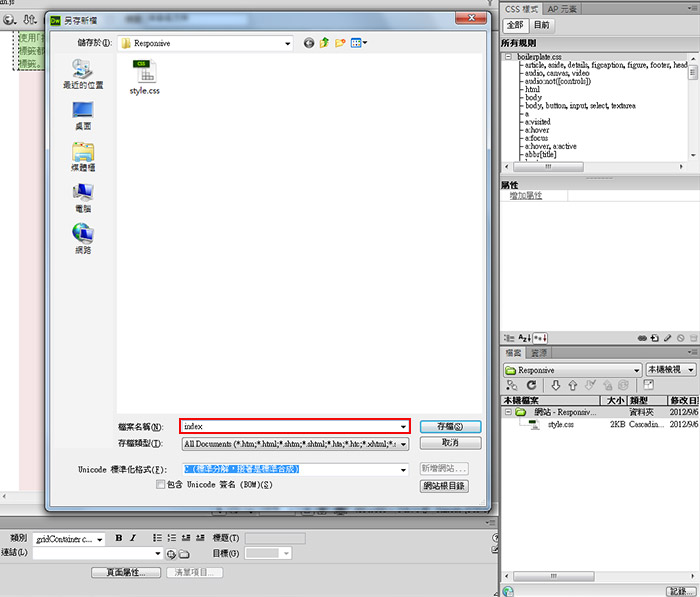This screenshot has height=597, width=700.
Task: Go back using the dialog's back arrow icon
Action: (x=309, y=43)
